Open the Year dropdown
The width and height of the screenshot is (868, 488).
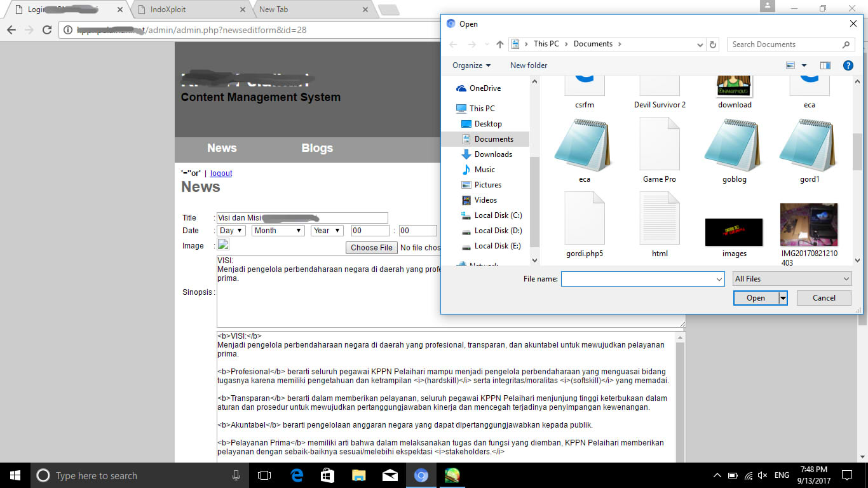click(327, 231)
